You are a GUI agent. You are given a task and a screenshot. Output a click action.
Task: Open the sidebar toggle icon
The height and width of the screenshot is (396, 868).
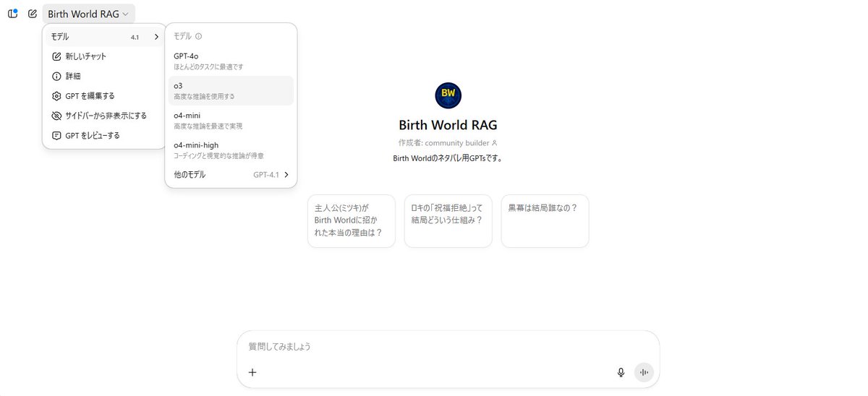click(12, 14)
